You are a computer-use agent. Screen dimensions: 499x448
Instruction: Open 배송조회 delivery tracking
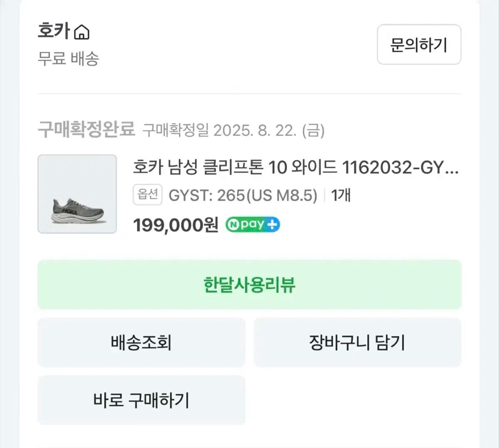141,342
